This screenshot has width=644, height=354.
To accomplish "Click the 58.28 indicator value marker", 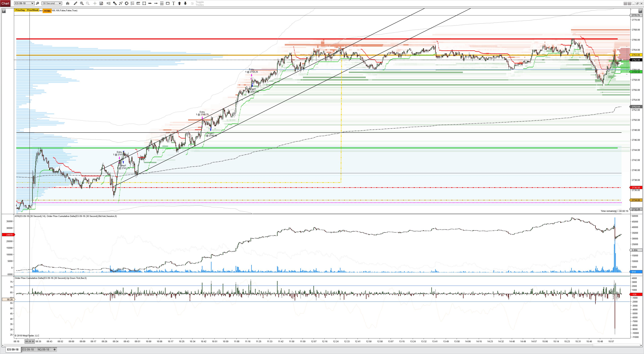I will 9,299.
